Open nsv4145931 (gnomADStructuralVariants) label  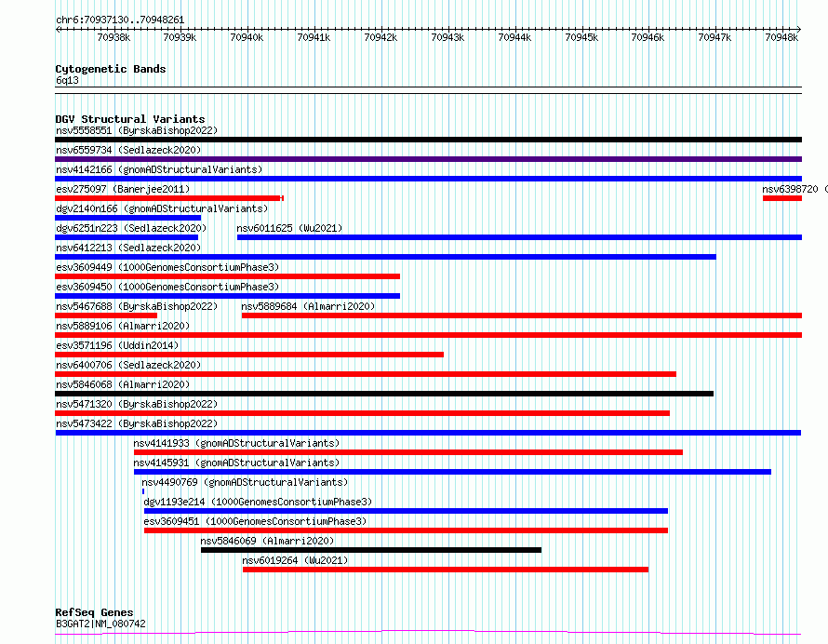coord(236,463)
